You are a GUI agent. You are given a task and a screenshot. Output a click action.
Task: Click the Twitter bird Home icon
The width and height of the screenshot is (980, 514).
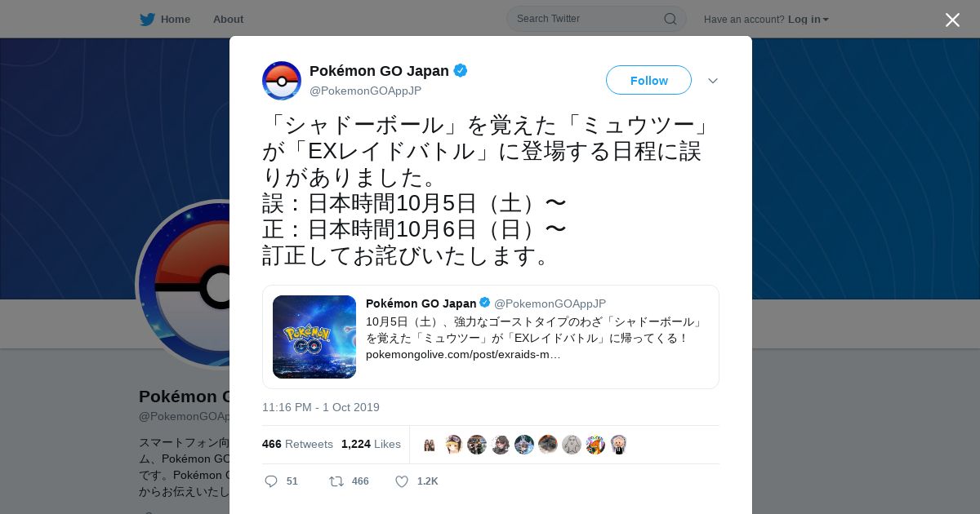click(x=147, y=19)
